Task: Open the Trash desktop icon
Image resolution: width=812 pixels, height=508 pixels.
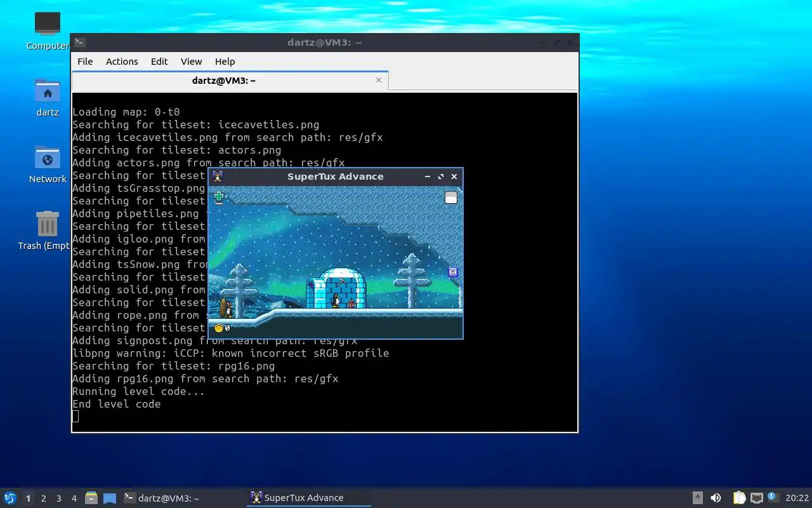Action: [48, 230]
